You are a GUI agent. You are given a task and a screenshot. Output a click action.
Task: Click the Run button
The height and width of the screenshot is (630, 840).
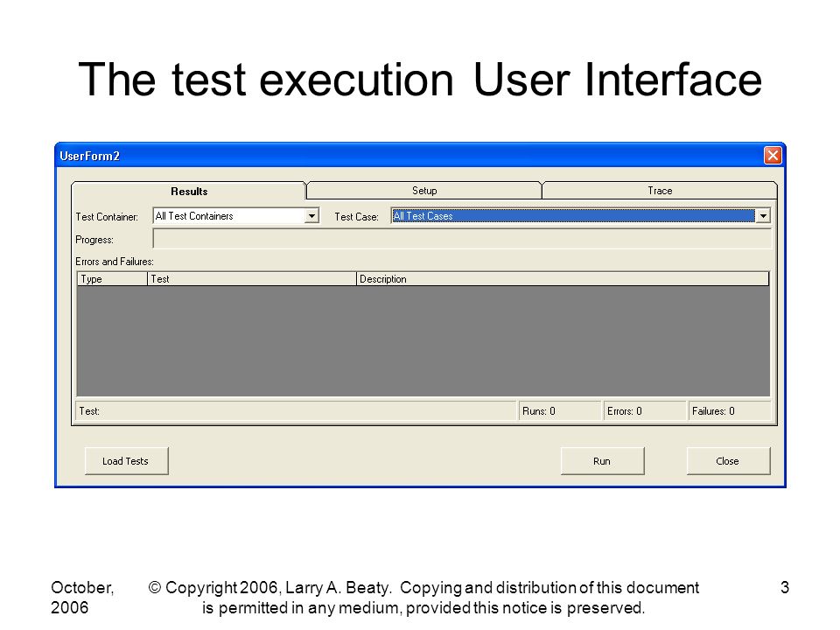click(x=602, y=461)
